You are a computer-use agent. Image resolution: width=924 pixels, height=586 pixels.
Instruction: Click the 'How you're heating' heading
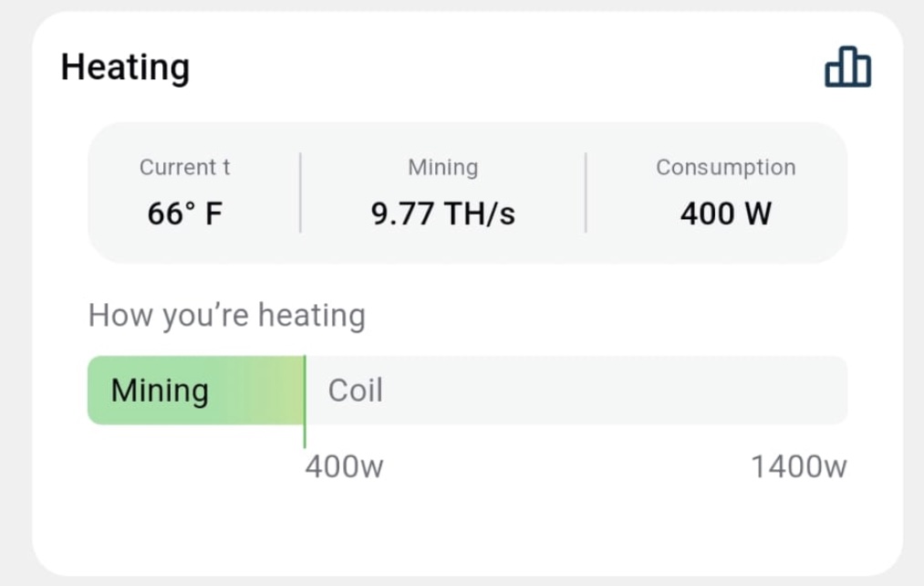coord(226,316)
